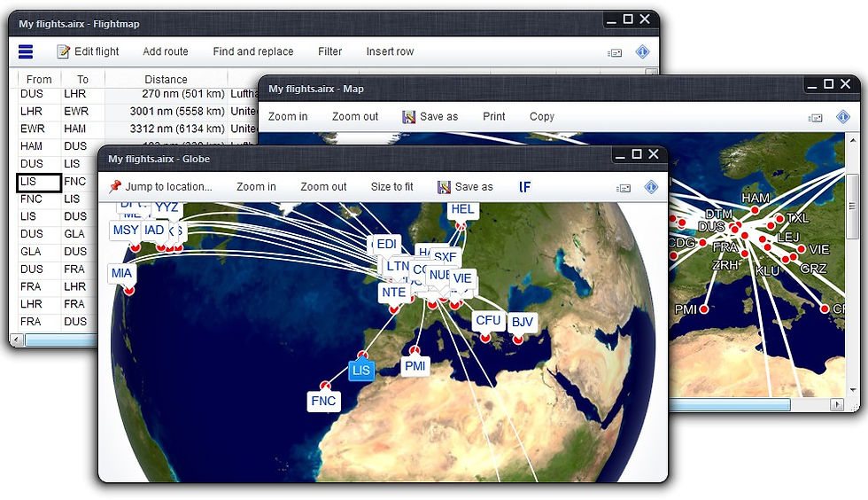Select distance cell 270 nm (501 km)
The width and height of the screenshot is (868, 500).
point(167,94)
